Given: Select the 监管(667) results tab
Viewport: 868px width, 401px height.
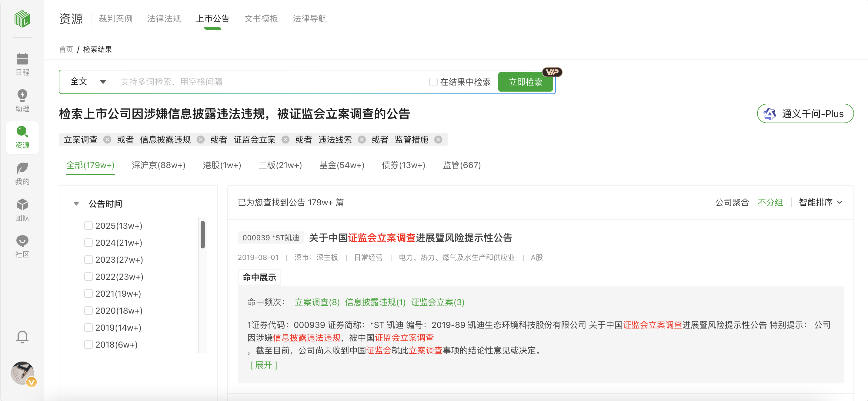Looking at the screenshot, I should tap(462, 165).
